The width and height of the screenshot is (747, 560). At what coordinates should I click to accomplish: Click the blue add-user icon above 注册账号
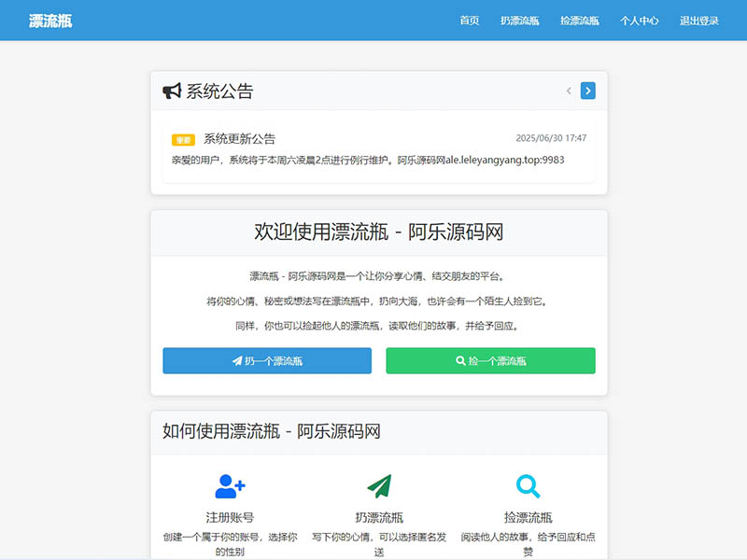230,486
